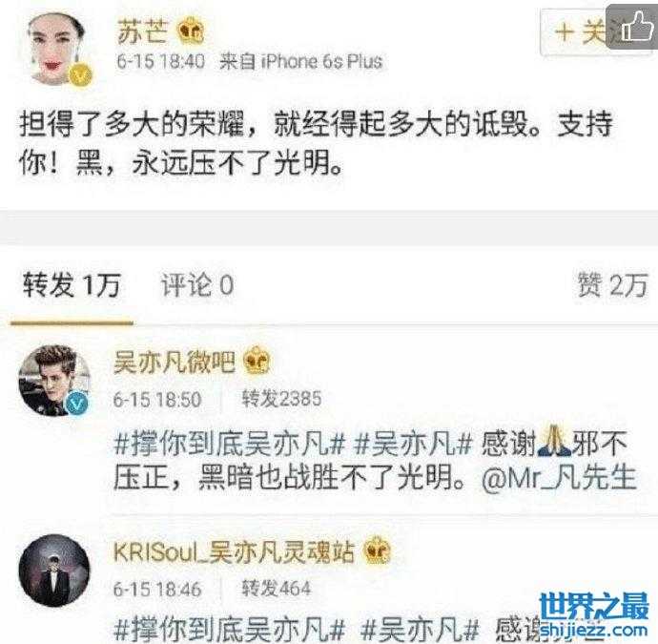Follow 苏芒 with the +关注 button

tap(581, 32)
